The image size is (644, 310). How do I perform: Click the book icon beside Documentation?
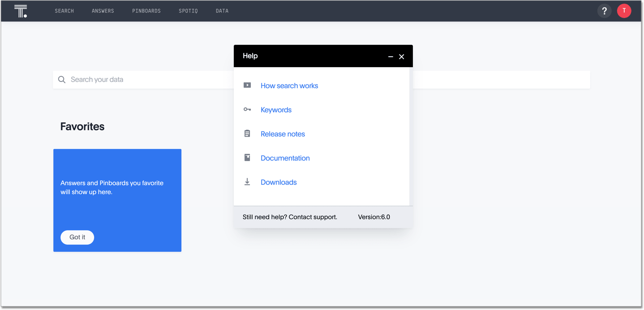point(247,157)
